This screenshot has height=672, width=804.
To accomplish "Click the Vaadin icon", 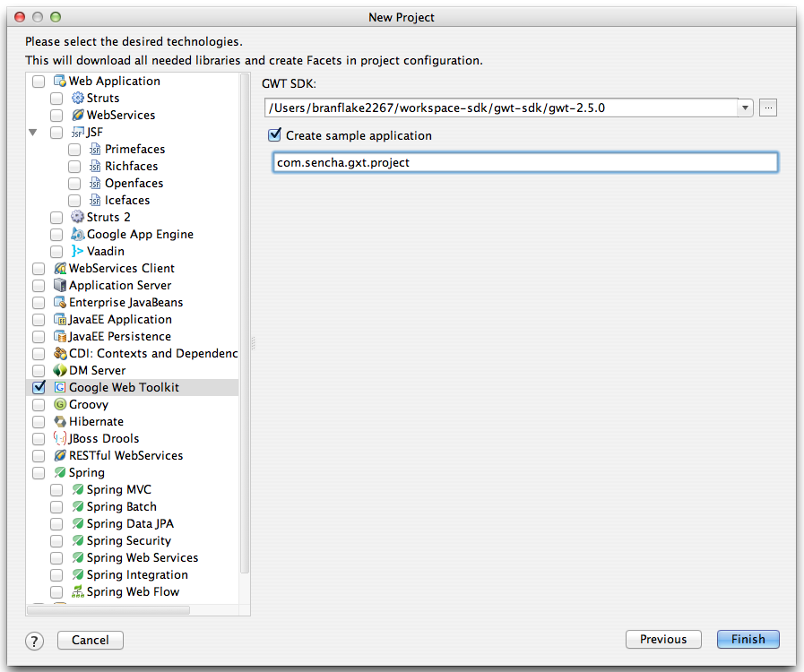I will 77,251.
